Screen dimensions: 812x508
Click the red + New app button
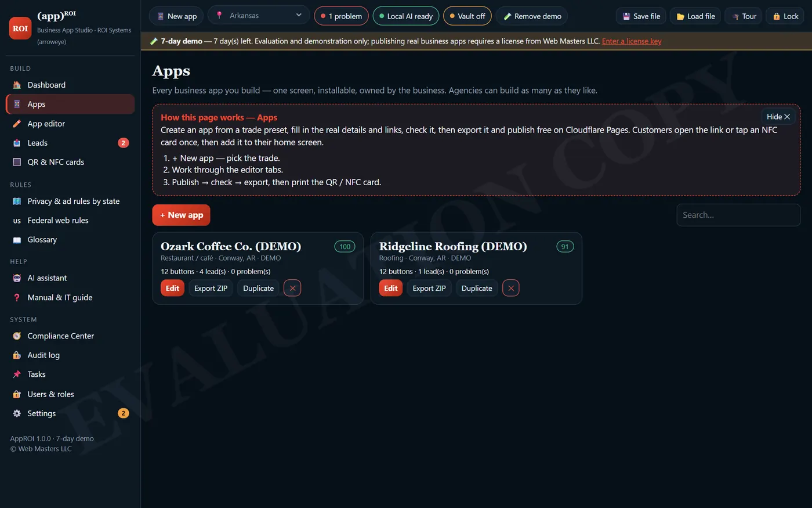click(x=182, y=215)
